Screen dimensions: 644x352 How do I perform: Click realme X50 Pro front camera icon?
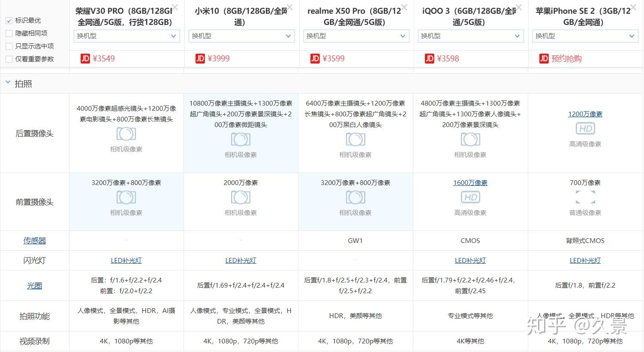click(355, 197)
